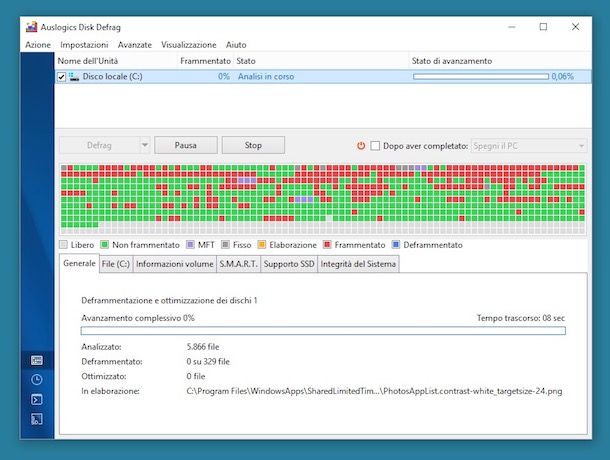610x460 pixels.
Task: Click the Avanzamento complessivo progress bar
Action: tap(323, 331)
